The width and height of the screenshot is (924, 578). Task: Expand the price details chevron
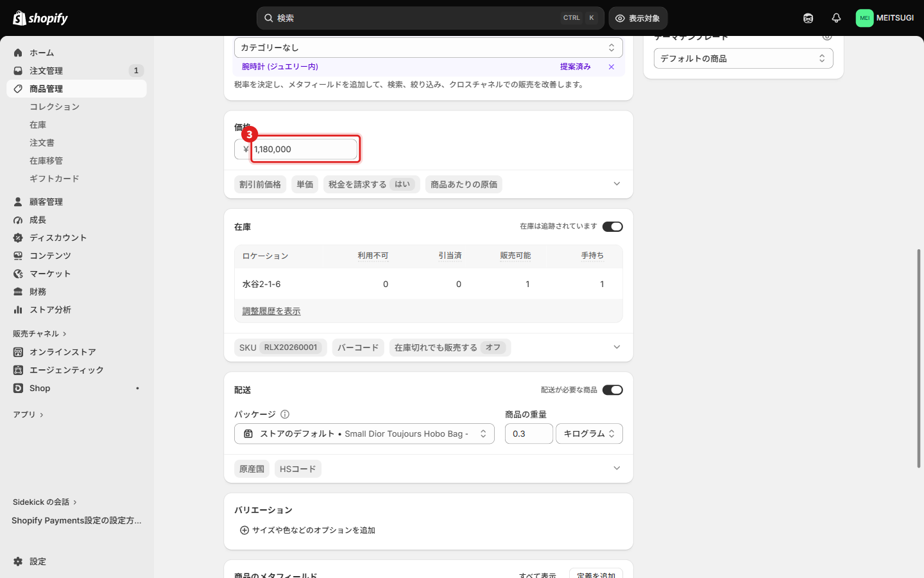pos(617,184)
